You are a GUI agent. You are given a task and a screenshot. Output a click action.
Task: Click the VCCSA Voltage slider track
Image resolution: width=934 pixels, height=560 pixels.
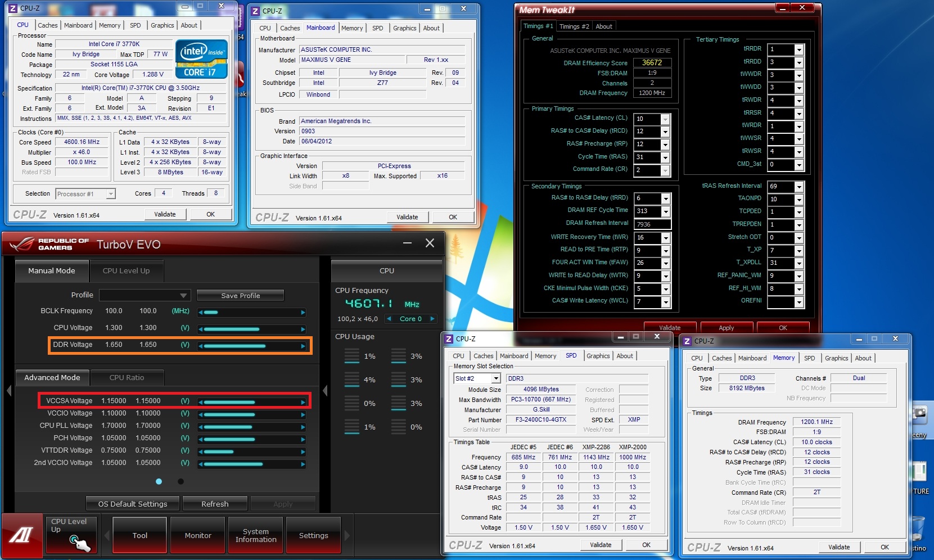pyautogui.click(x=251, y=402)
